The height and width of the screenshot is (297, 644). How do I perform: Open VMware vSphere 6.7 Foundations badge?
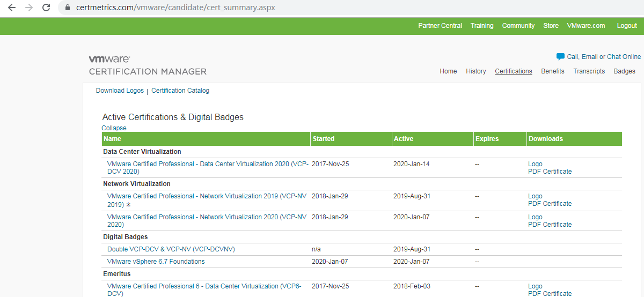click(x=156, y=262)
